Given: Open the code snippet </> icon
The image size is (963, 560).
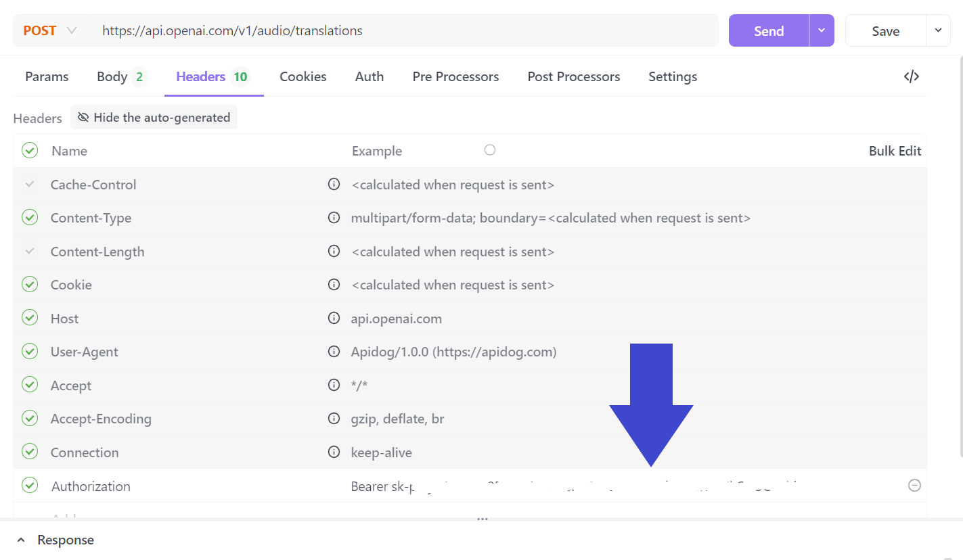Looking at the screenshot, I should pos(911,76).
